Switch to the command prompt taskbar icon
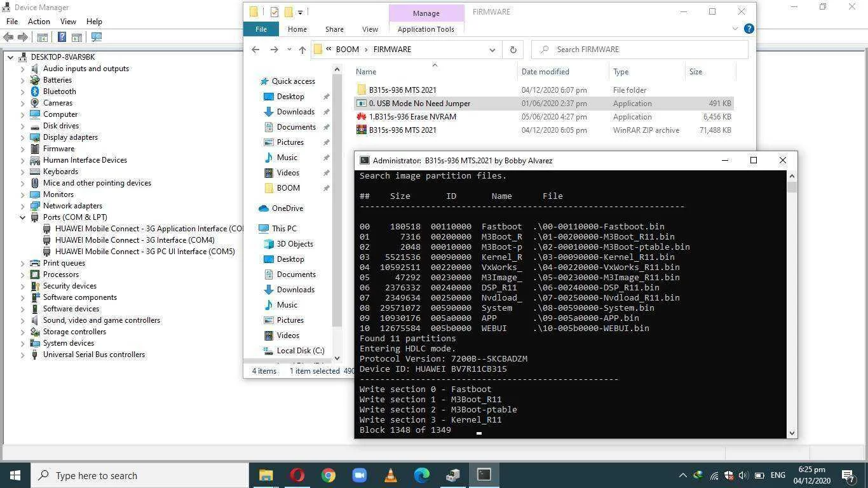Screen dimensions: 868x488 point(484,475)
